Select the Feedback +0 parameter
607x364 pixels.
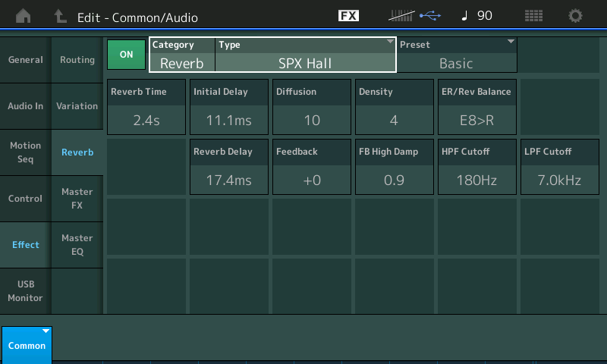[312, 167]
